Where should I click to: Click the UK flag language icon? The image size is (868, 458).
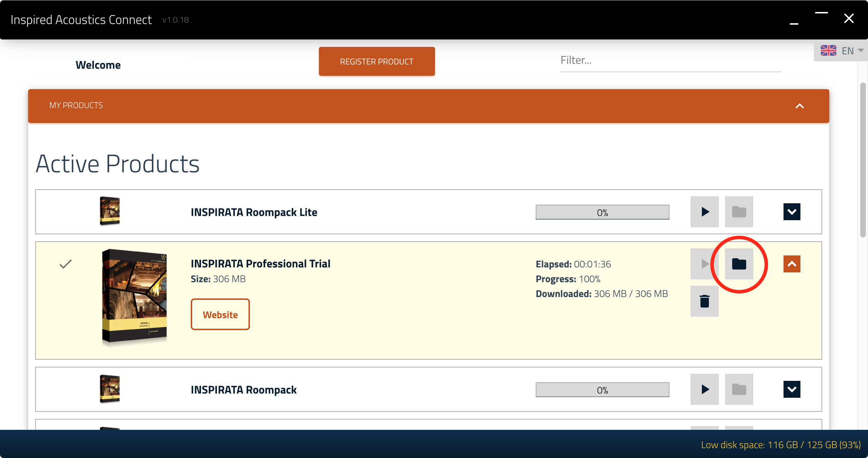point(828,51)
